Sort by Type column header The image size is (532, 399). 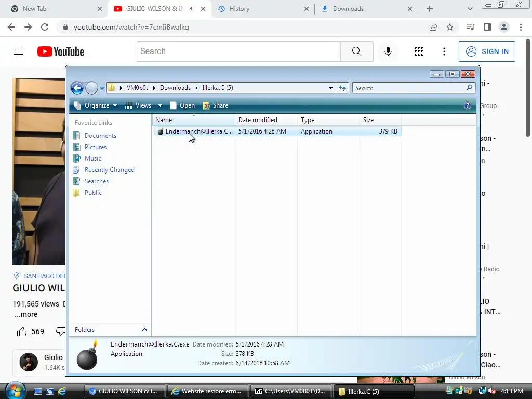click(328, 120)
